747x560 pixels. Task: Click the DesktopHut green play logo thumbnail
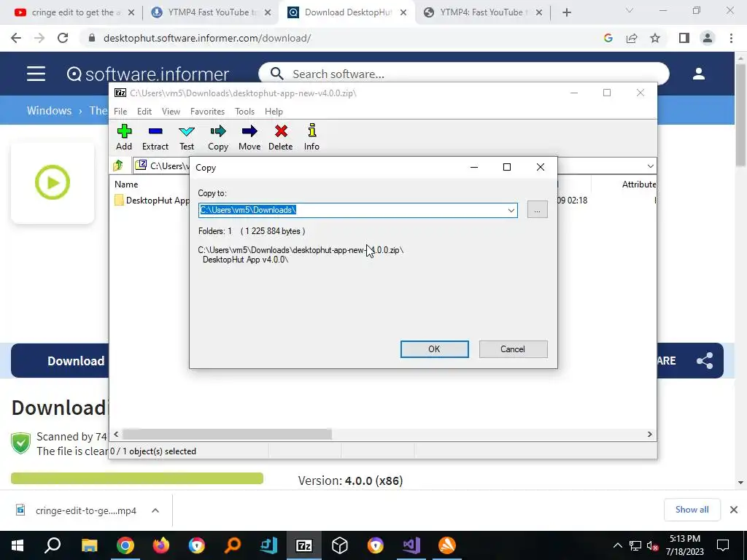click(53, 182)
